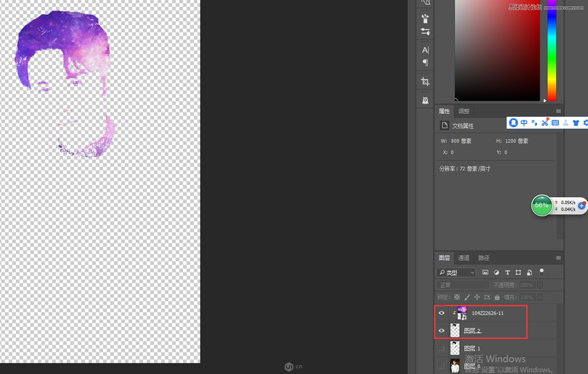Lock transparent pixels icon

point(457,297)
